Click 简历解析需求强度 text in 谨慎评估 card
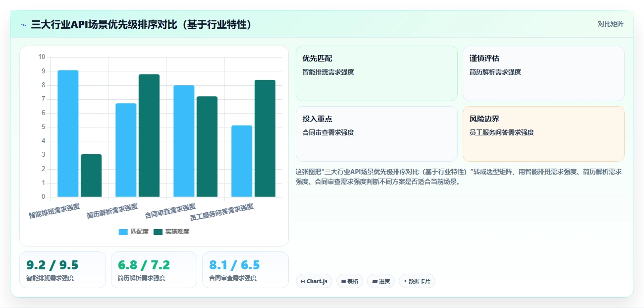The height and width of the screenshot is (308, 644). click(x=495, y=72)
